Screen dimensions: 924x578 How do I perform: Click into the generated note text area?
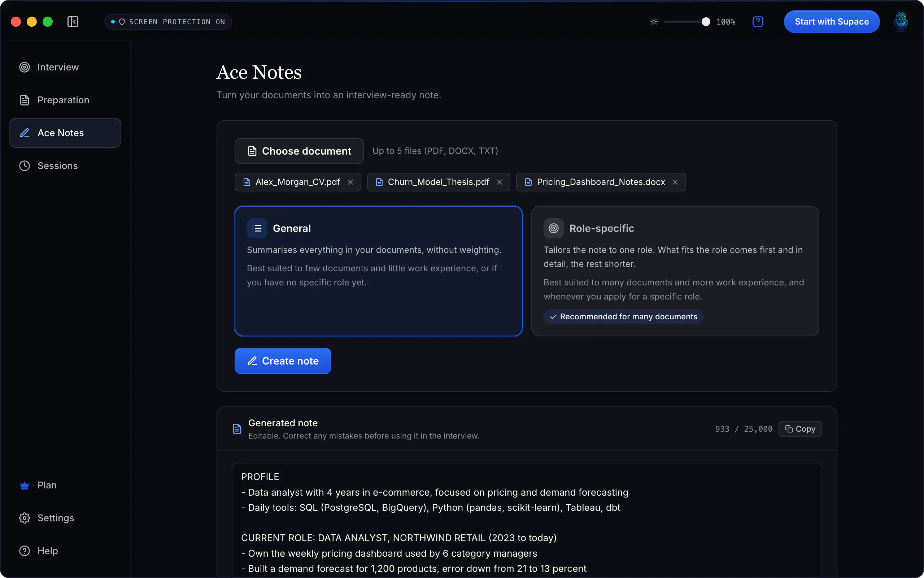click(527, 520)
